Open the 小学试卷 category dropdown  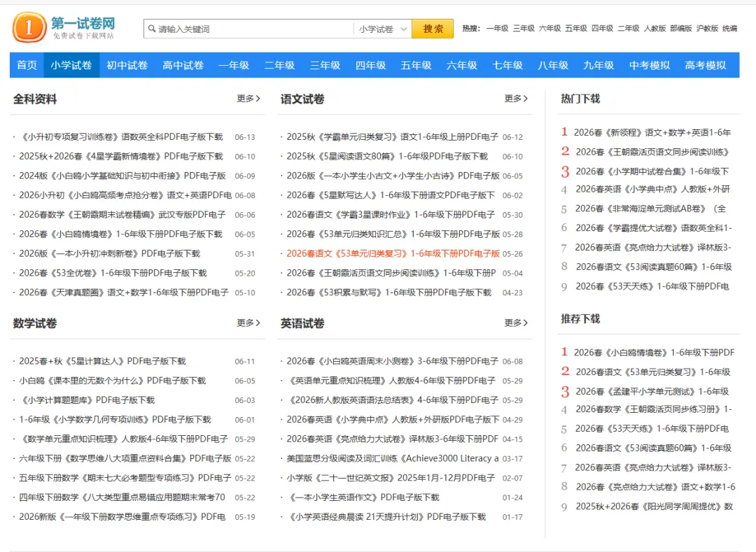[x=384, y=29]
